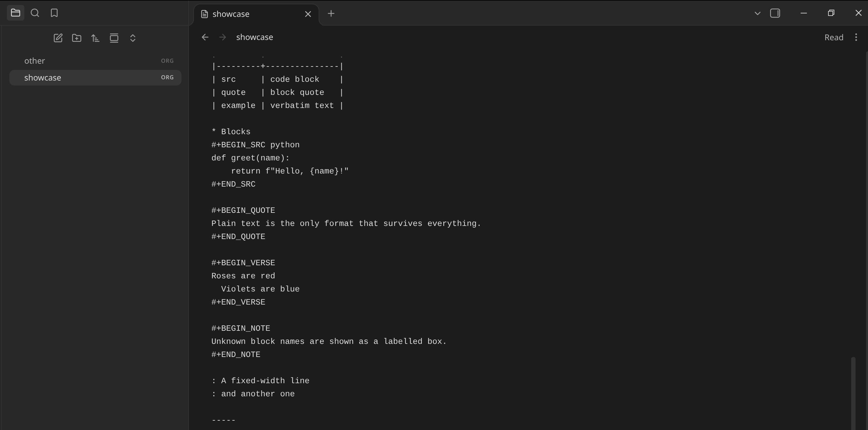Open the note's more options menu
This screenshot has height=430, width=868.
coord(856,37)
